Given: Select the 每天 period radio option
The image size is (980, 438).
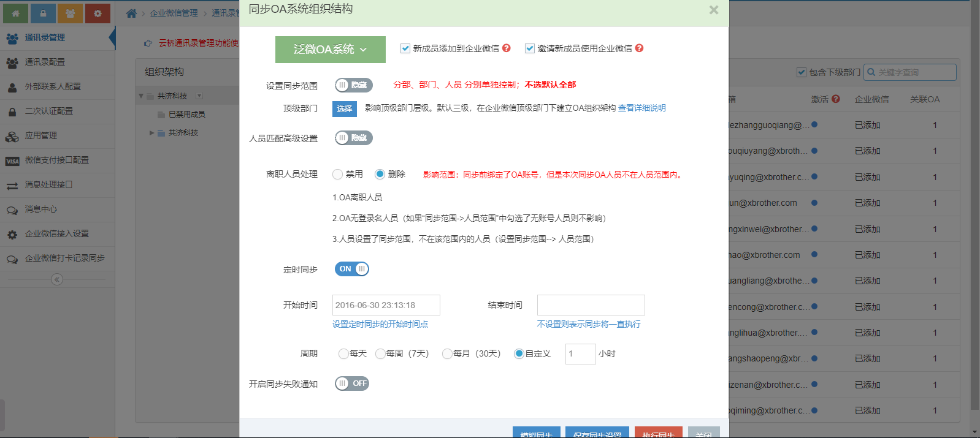Looking at the screenshot, I should 343,353.
